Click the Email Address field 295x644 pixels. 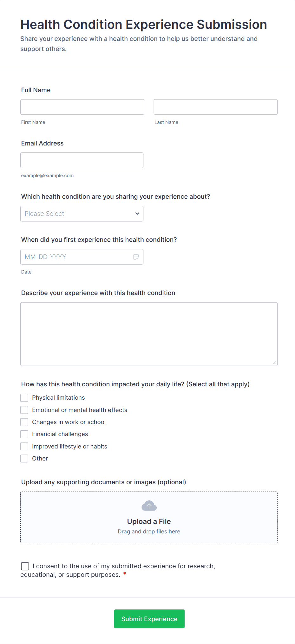coord(82,160)
